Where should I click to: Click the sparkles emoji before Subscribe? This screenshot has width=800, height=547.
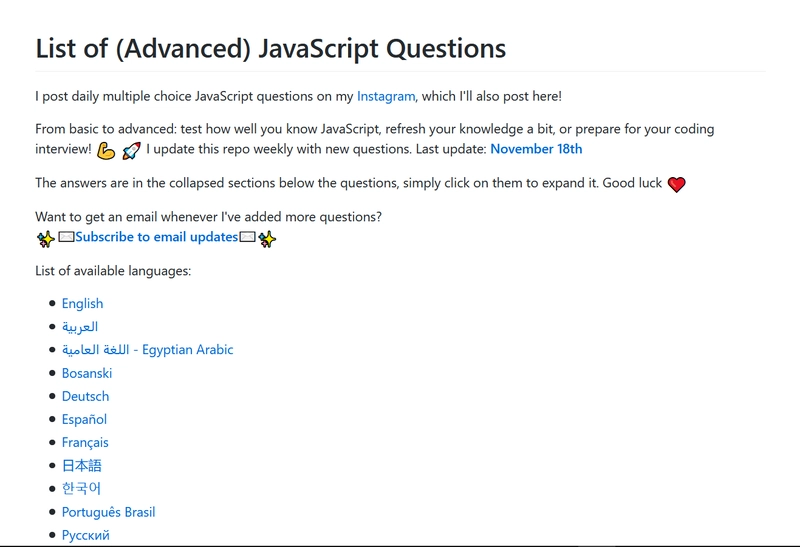pyautogui.click(x=45, y=239)
